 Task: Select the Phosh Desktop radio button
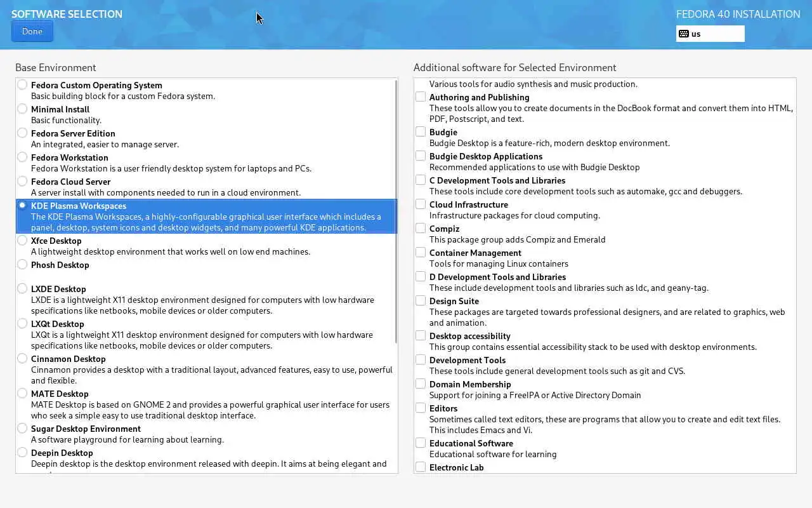click(x=23, y=264)
